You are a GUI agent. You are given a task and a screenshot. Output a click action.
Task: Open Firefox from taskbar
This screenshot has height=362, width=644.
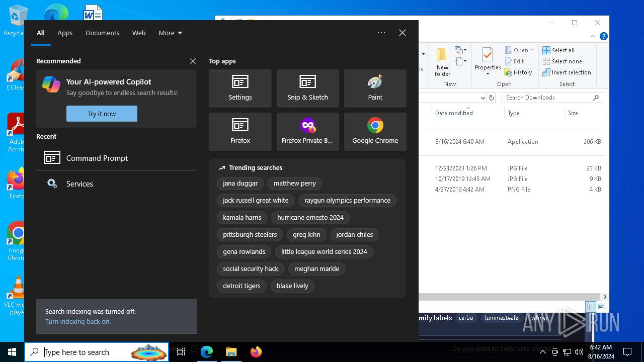click(256, 352)
